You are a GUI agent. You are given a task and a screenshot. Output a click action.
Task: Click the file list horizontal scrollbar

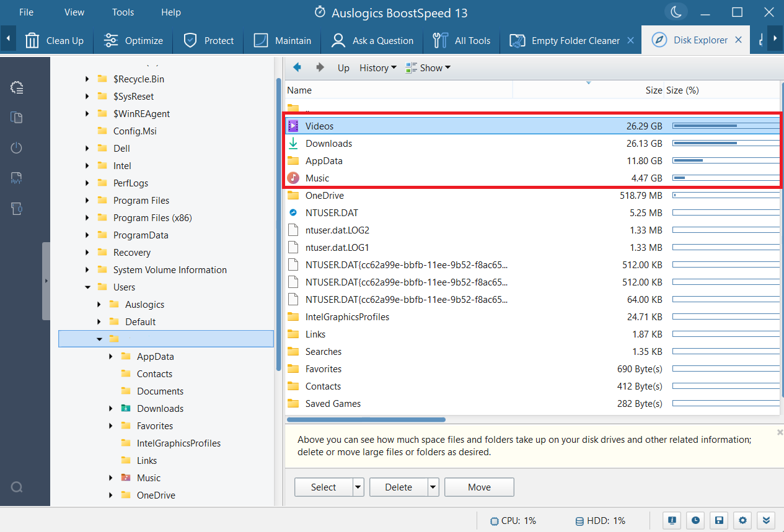click(366, 419)
